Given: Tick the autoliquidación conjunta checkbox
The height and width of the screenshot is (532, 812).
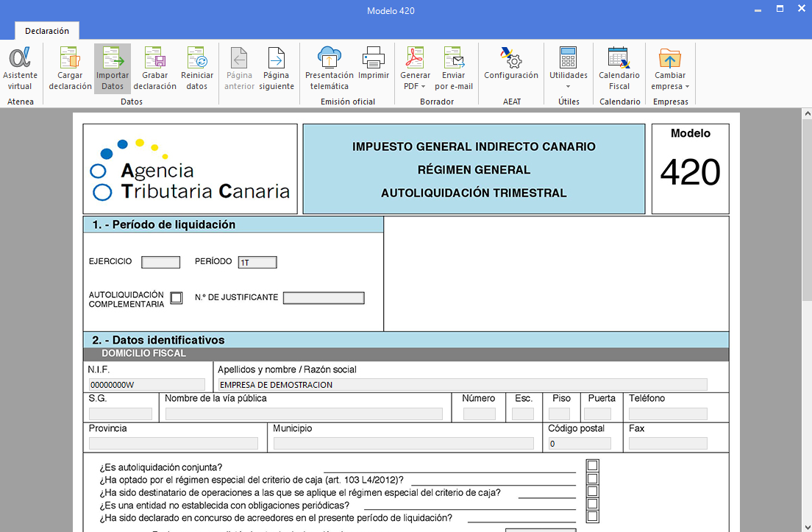Looking at the screenshot, I should click(592, 466).
